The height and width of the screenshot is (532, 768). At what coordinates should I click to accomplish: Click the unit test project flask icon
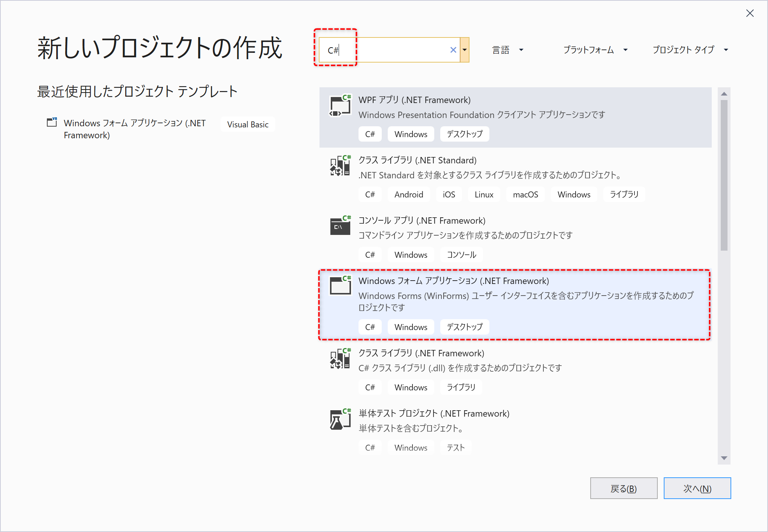[340, 419]
